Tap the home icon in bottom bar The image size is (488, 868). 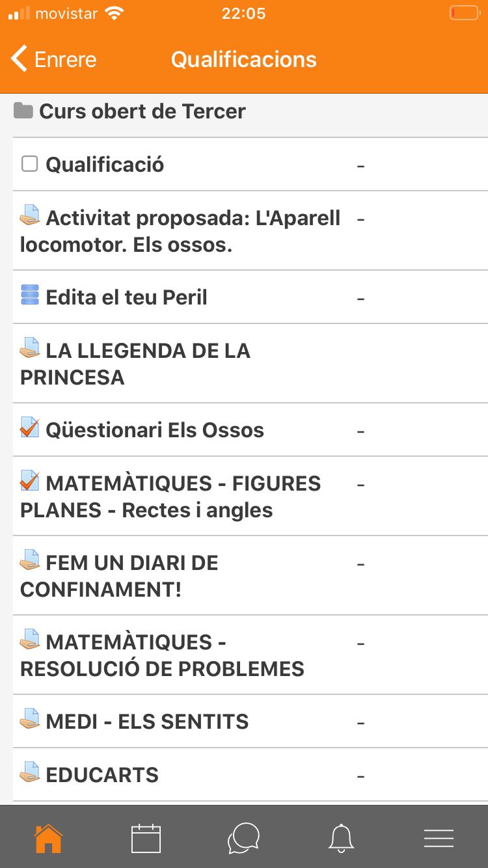point(48,838)
